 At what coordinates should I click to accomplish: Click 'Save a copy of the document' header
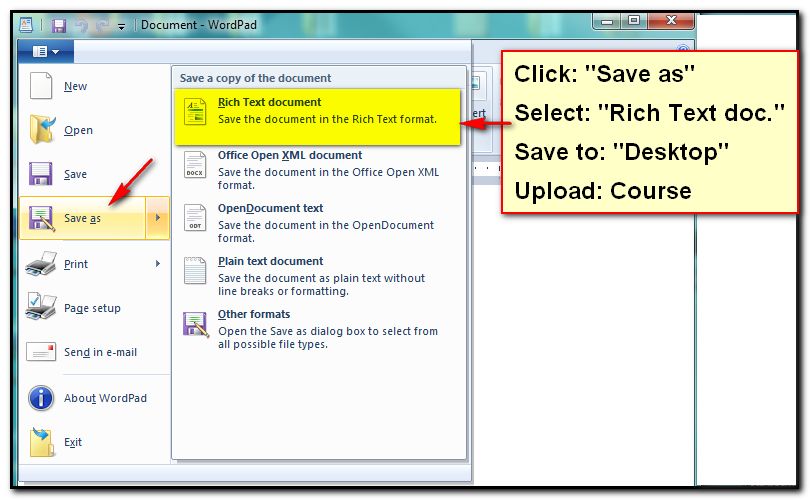tap(256, 78)
